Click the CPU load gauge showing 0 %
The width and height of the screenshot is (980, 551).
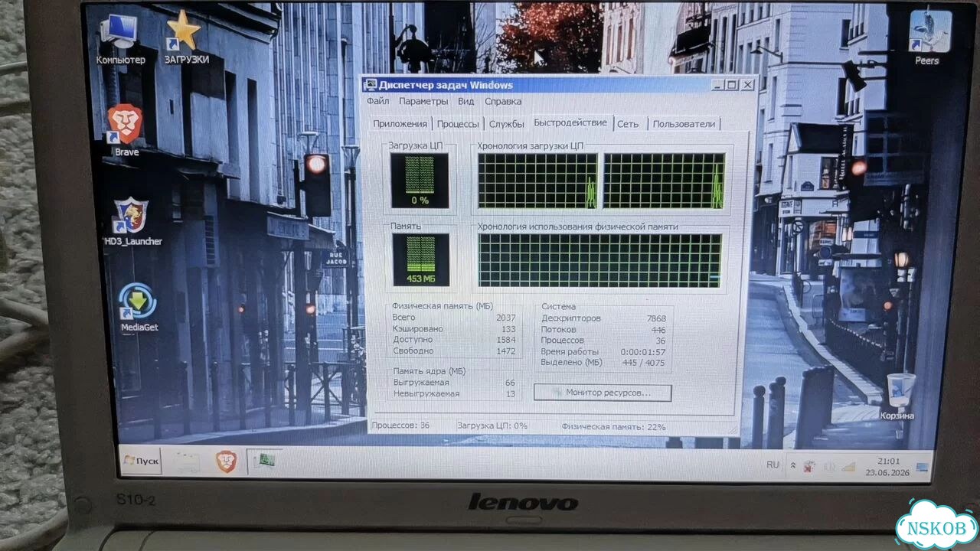tap(420, 181)
